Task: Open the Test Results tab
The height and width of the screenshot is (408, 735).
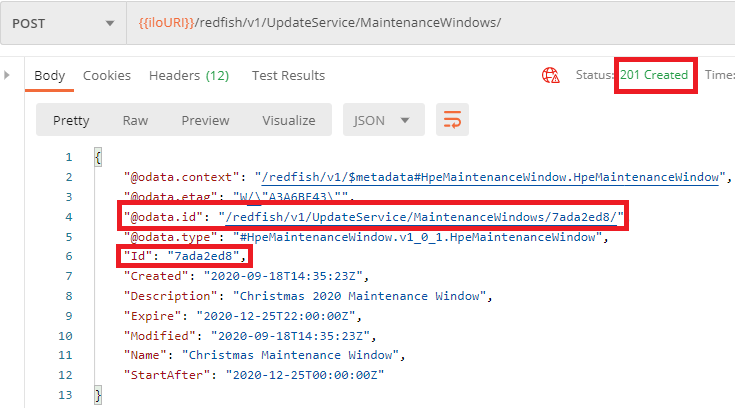Action: coord(288,75)
